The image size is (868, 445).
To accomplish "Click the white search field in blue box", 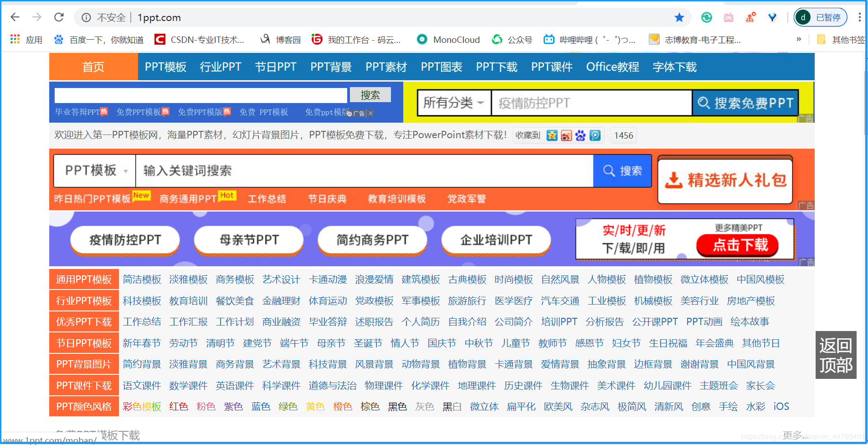I will (200, 95).
